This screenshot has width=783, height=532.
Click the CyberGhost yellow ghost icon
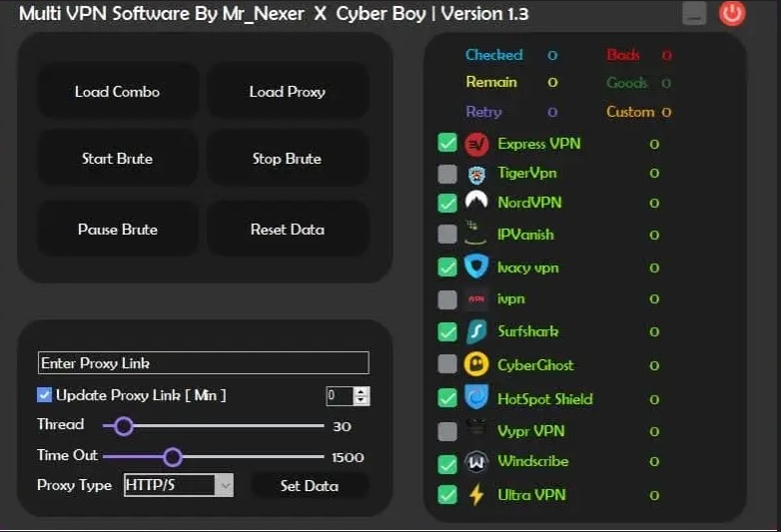pos(476,365)
